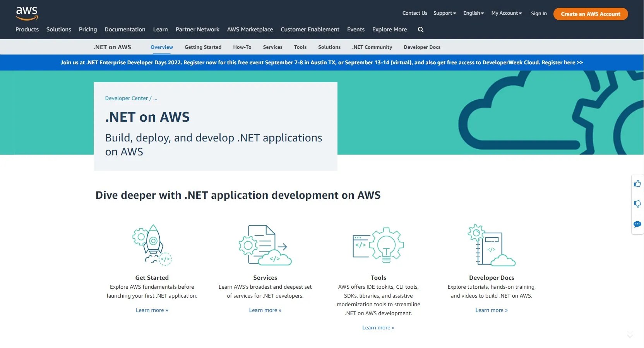This screenshot has height=348, width=644.
Task: Open the Customer Enablement menu
Action: pos(310,29)
